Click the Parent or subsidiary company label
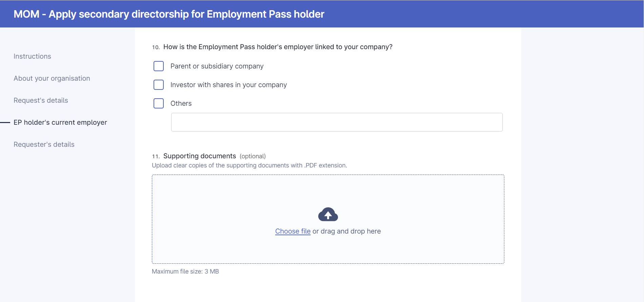Screen dimensions: 644x302 coord(217,66)
